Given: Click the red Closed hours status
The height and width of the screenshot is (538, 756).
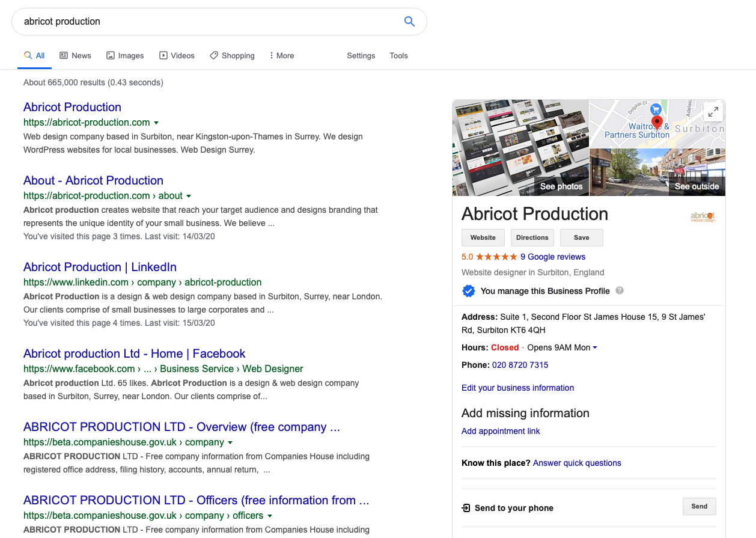Looking at the screenshot, I should [x=505, y=347].
